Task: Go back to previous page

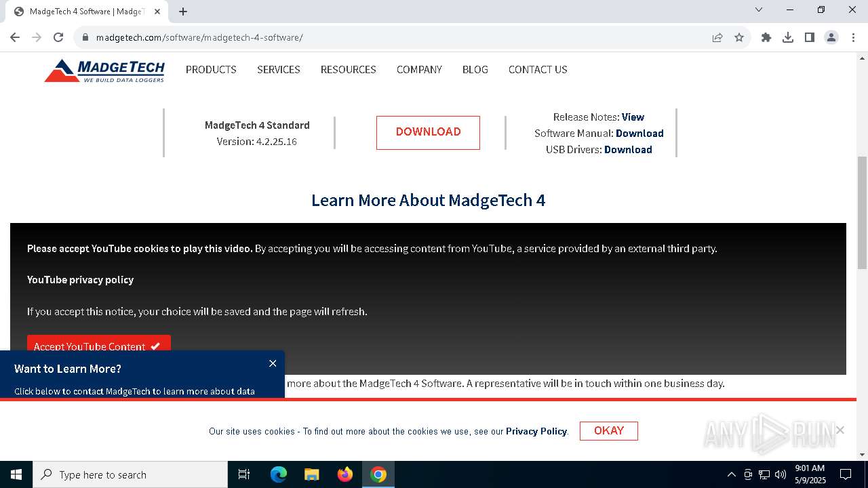Action: click(15, 37)
